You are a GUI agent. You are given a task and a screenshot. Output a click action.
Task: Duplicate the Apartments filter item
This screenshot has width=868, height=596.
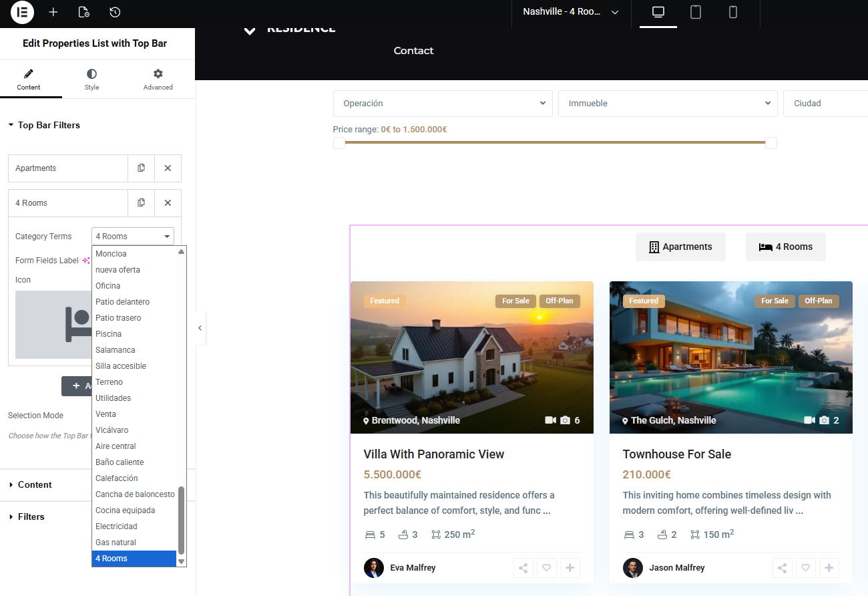coord(141,168)
